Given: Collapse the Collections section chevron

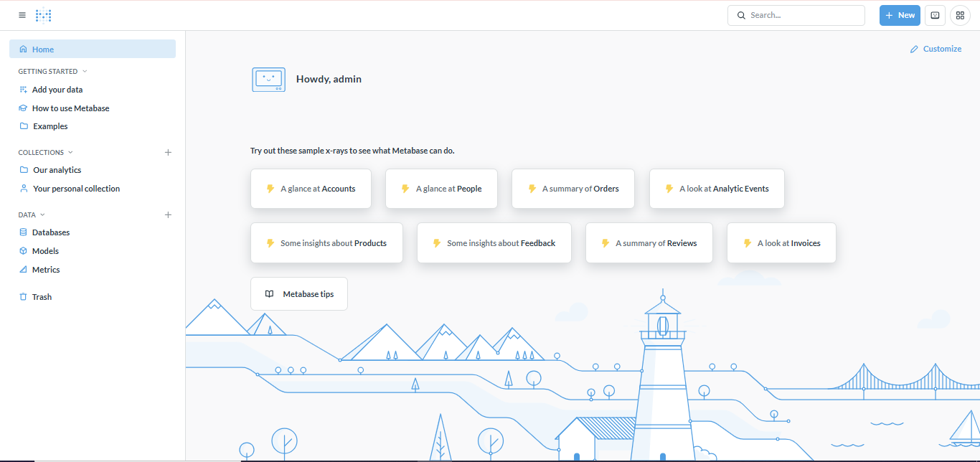Looking at the screenshot, I should coord(70,152).
